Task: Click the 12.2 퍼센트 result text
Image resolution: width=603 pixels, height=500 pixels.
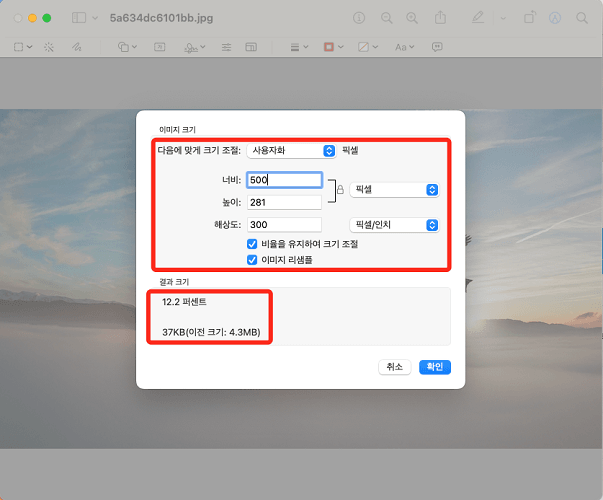Action: (184, 302)
